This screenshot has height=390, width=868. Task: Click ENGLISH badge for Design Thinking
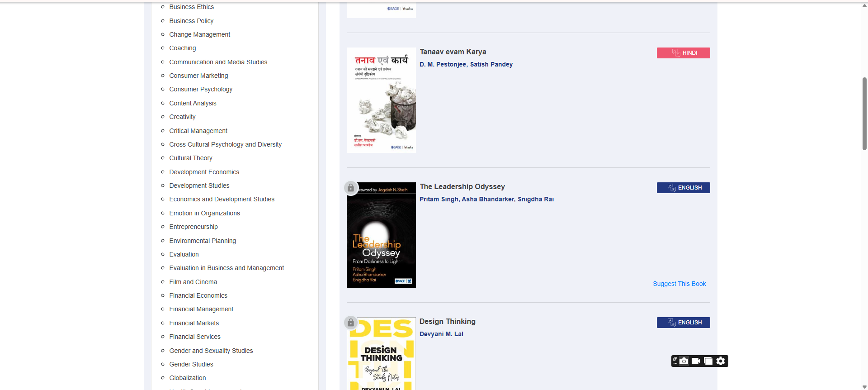point(683,323)
